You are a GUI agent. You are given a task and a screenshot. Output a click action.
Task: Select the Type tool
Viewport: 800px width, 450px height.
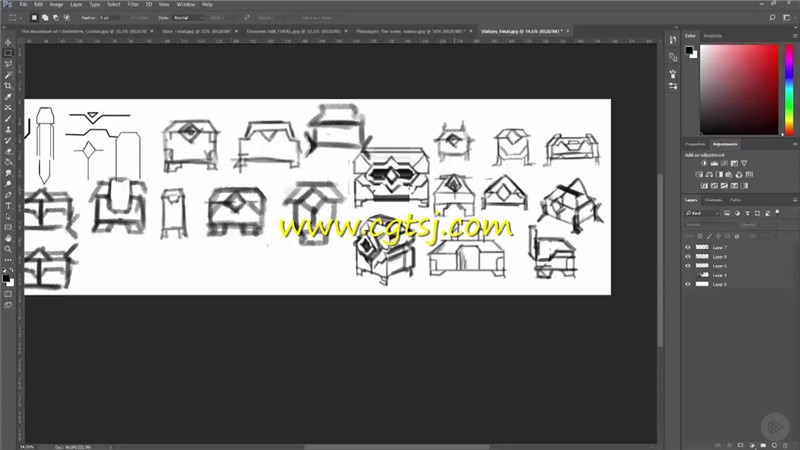tap(8, 206)
